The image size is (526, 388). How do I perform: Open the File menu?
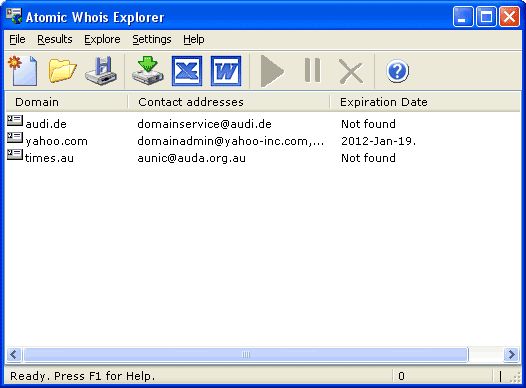(17, 39)
